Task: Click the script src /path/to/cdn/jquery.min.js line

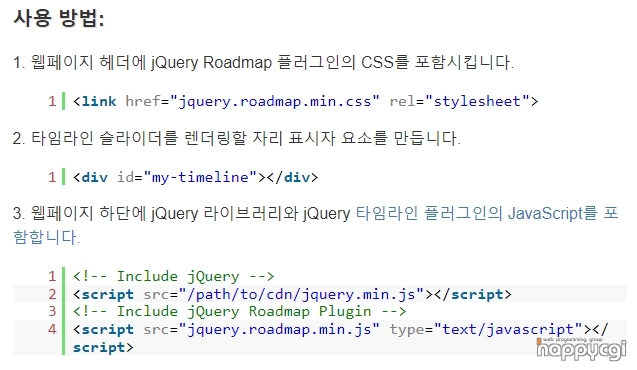Action: pyautogui.click(x=292, y=294)
